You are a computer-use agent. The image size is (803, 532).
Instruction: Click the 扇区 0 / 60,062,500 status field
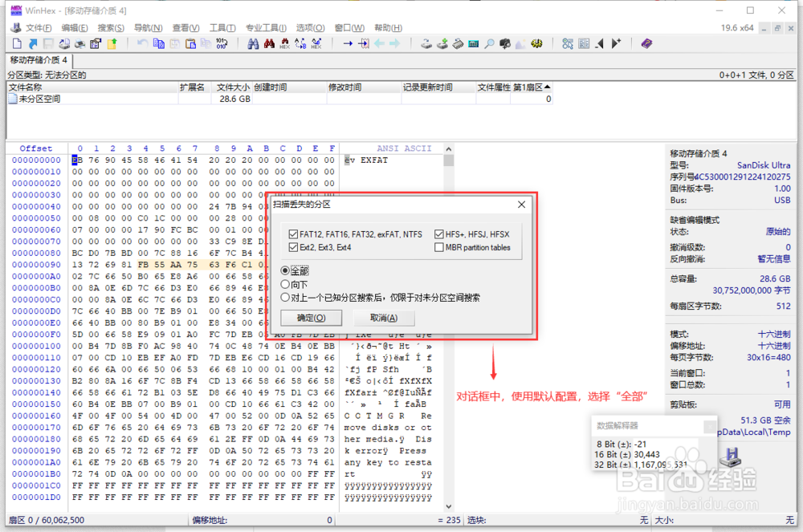coord(98,520)
